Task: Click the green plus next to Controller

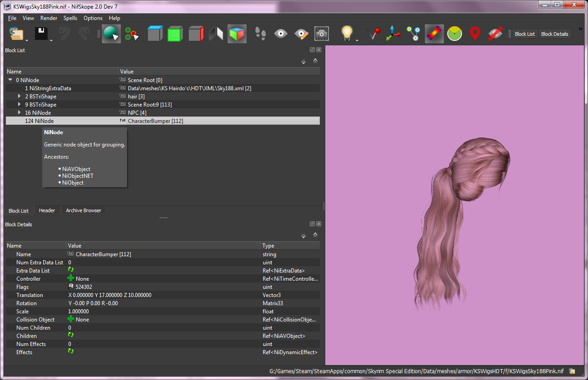Action: [x=71, y=278]
